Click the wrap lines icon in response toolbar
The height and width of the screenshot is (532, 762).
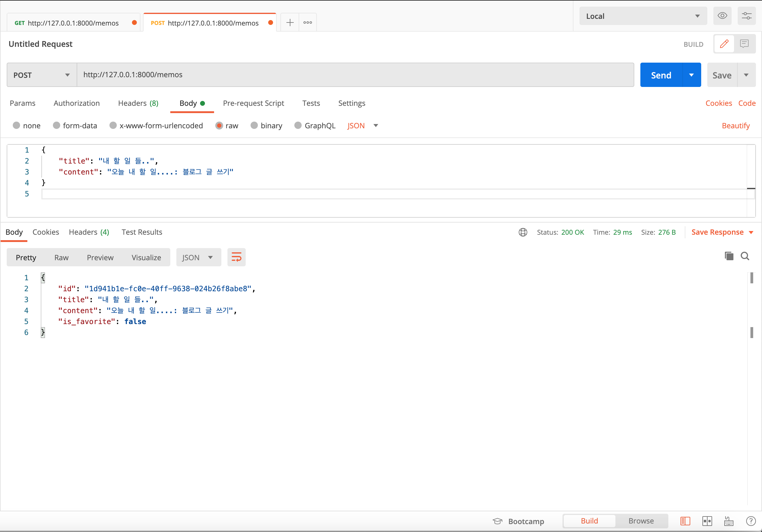[x=236, y=257]
